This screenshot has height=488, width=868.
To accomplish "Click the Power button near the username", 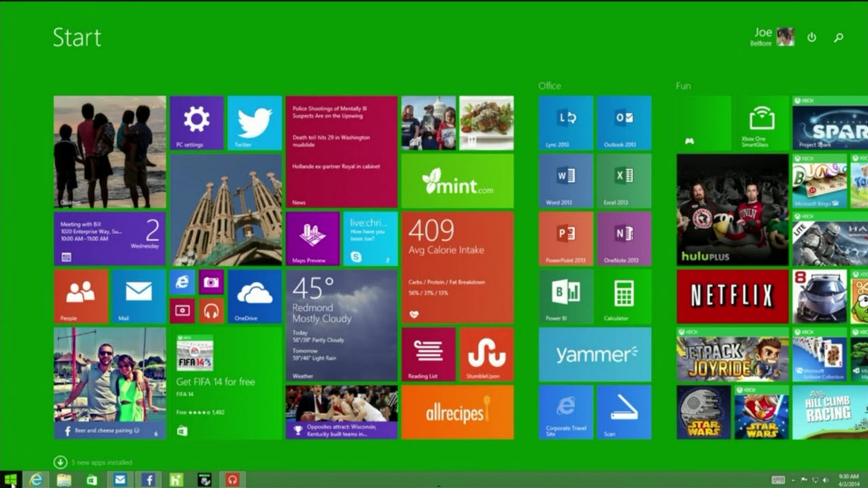I will [812, 37].
